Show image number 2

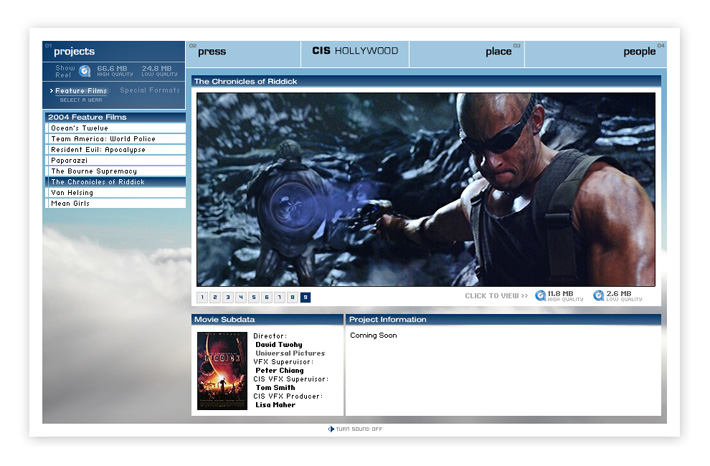[x=215, y=297]
